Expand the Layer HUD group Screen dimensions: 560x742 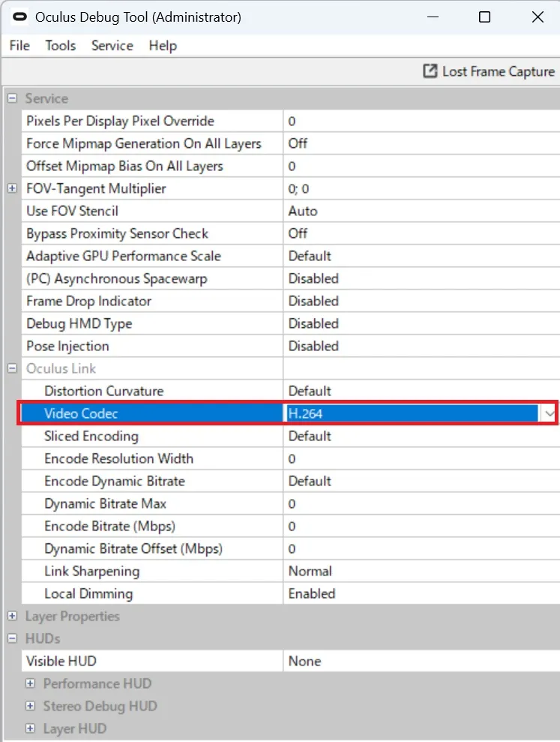pyautogui.click(x=30, y=728)
